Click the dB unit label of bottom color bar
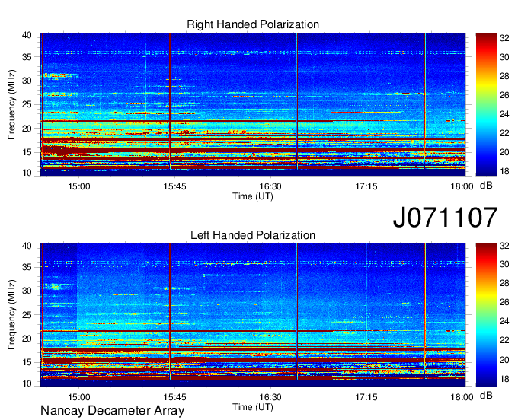Screen dimensions: 518x420 click(486, 396)
